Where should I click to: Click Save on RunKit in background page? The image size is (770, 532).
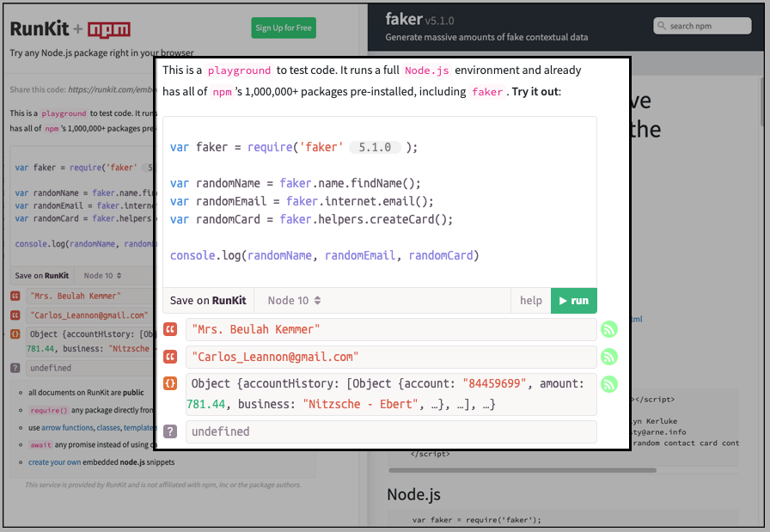point(42,276)
